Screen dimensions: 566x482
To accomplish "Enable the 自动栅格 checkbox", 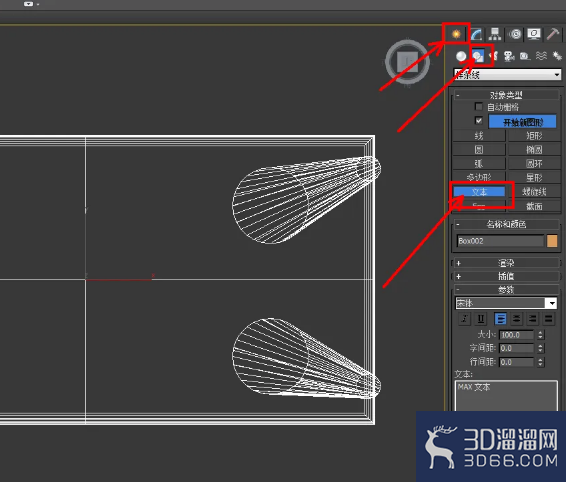I will [x=479, y=107].
